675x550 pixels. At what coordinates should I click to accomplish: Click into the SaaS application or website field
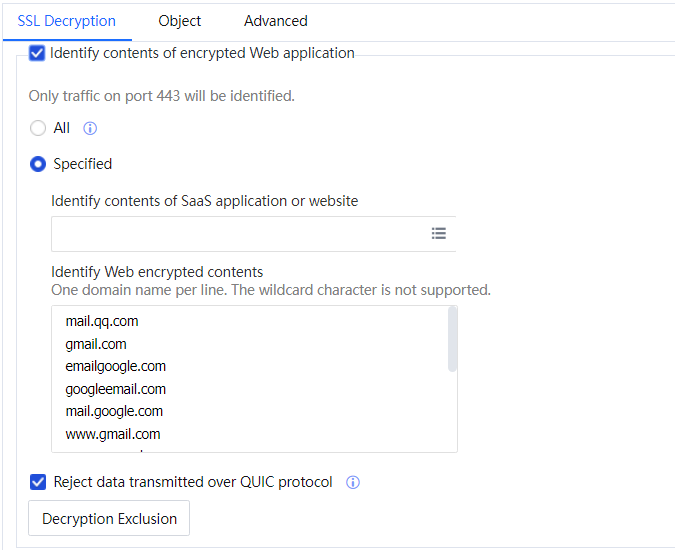coord(238,233)
